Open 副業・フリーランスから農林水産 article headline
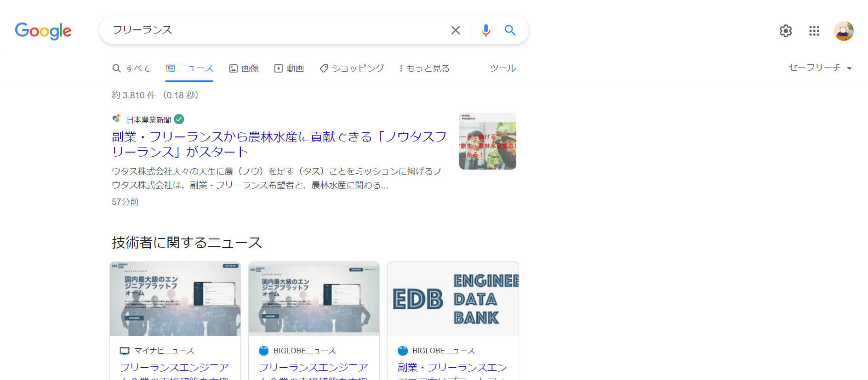Image resolution: width=868 pixels, height=380 pixels. point(279,144)
